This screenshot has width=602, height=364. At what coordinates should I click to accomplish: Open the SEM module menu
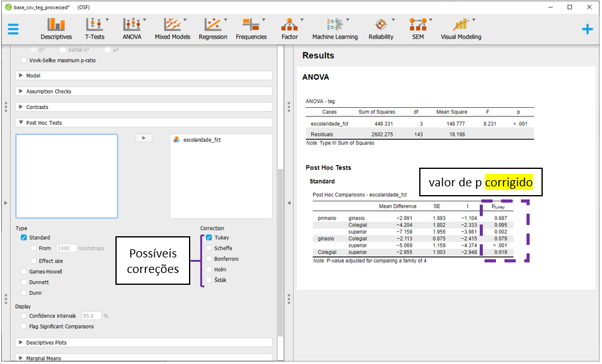coord(417,29)
